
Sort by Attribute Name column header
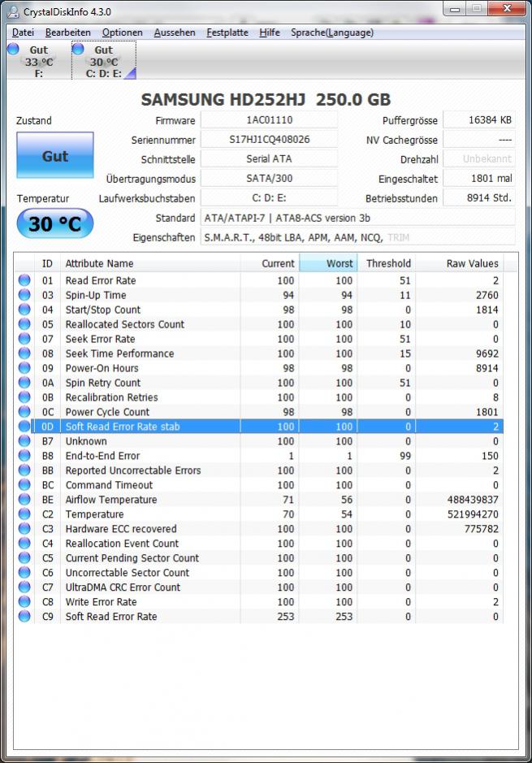149,263
